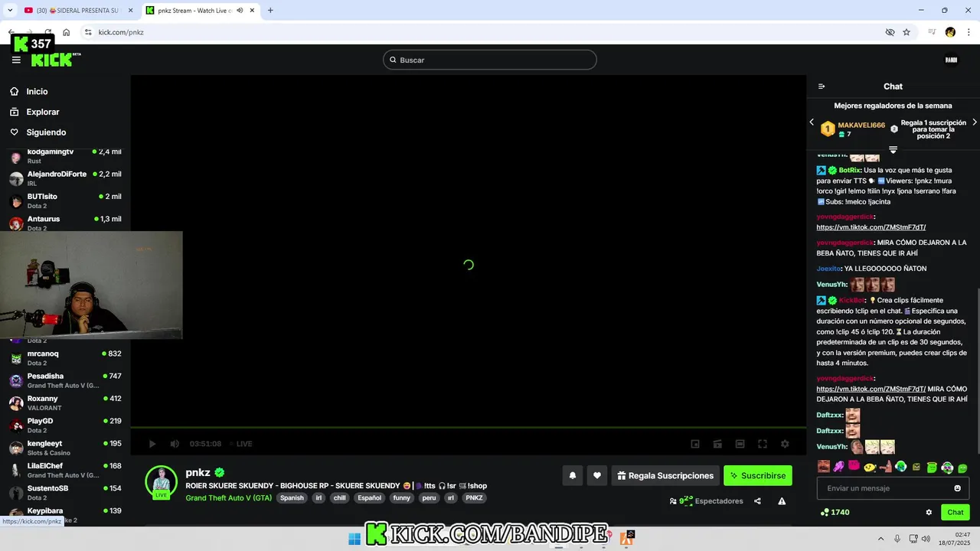Click the Buscar search field
980x551 pixels.
(x=490, y=60)
